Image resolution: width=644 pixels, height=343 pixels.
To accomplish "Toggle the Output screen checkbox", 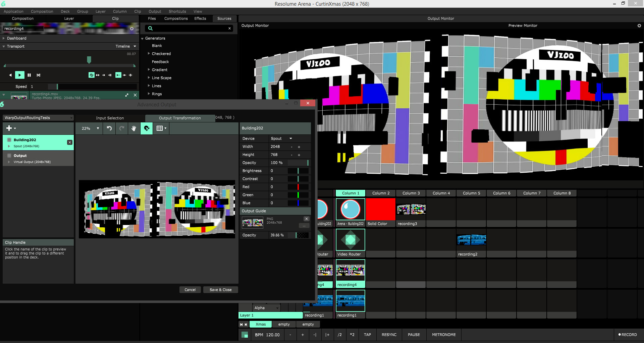I will pos(9,156).
